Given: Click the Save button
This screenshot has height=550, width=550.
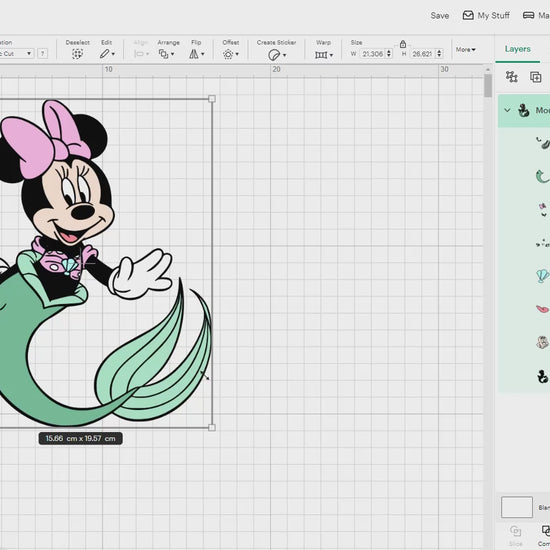Looking at the screenshot, I should [x=440, y=16].
